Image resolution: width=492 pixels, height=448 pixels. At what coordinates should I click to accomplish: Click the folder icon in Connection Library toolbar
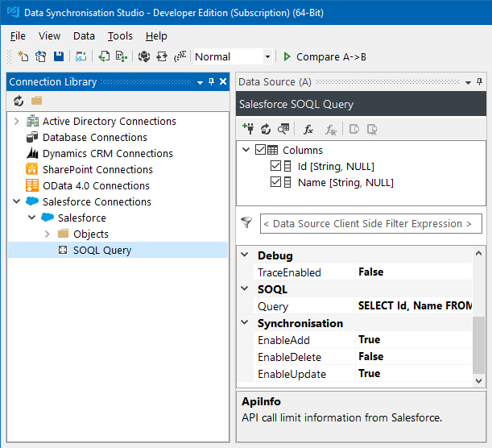point(37,101)
